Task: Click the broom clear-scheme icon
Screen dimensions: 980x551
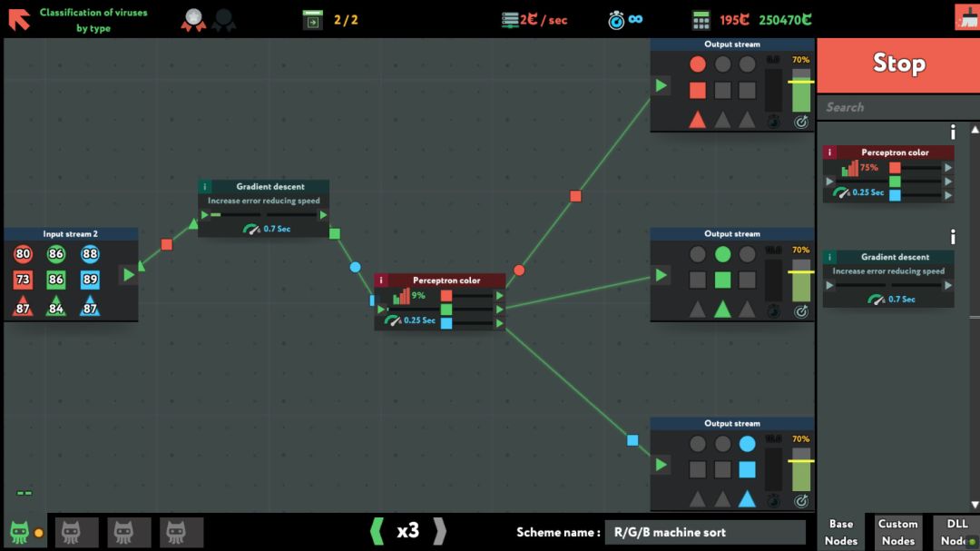Action: (x=967, y=17)
